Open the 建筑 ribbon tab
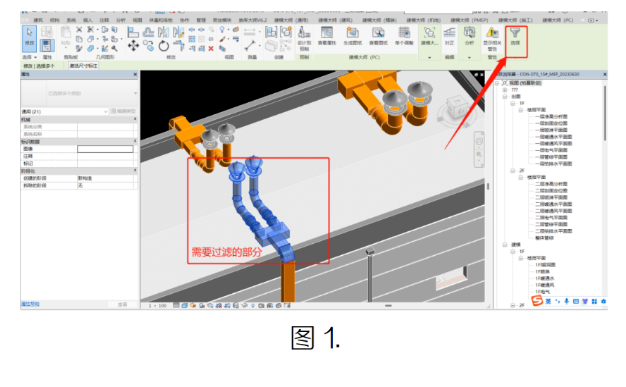 pos(38,20)
